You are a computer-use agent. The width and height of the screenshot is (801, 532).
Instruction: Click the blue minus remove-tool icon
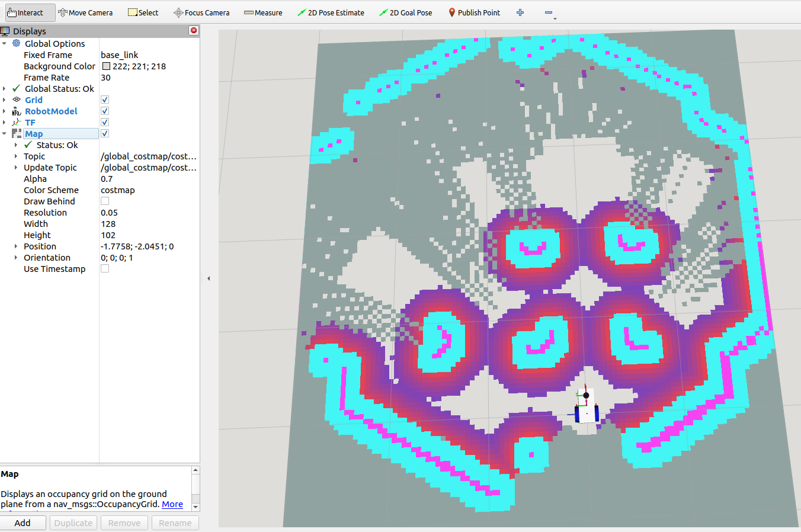(x=549, y=12)
